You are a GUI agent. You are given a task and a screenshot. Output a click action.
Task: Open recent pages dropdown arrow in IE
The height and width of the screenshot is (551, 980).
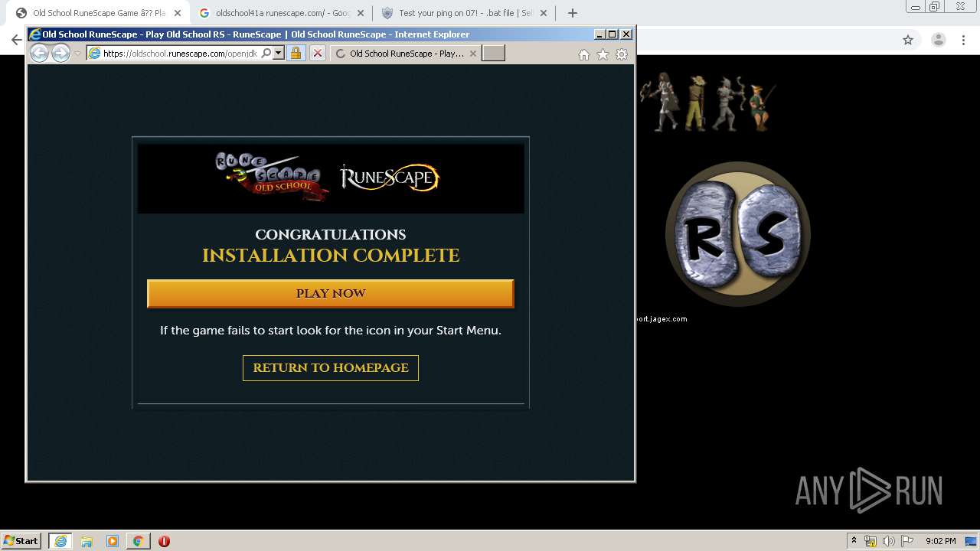click(x=77, y=54)
